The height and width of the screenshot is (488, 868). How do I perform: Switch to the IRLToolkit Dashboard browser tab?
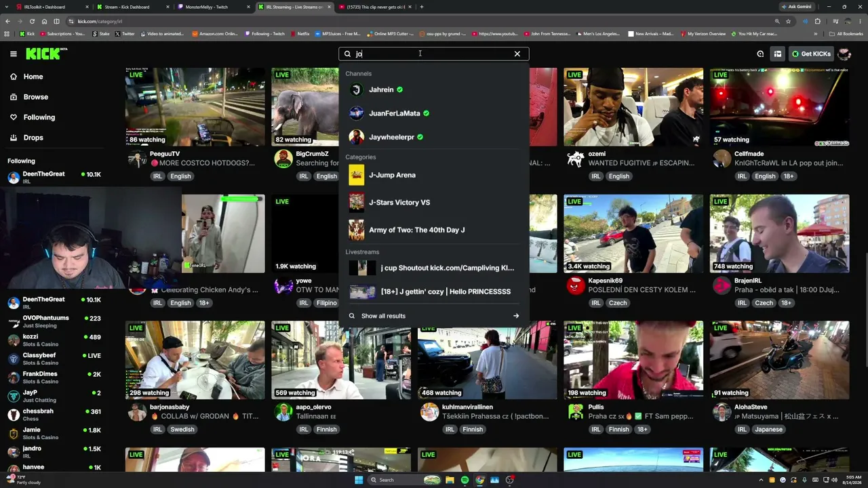point(52,7)
